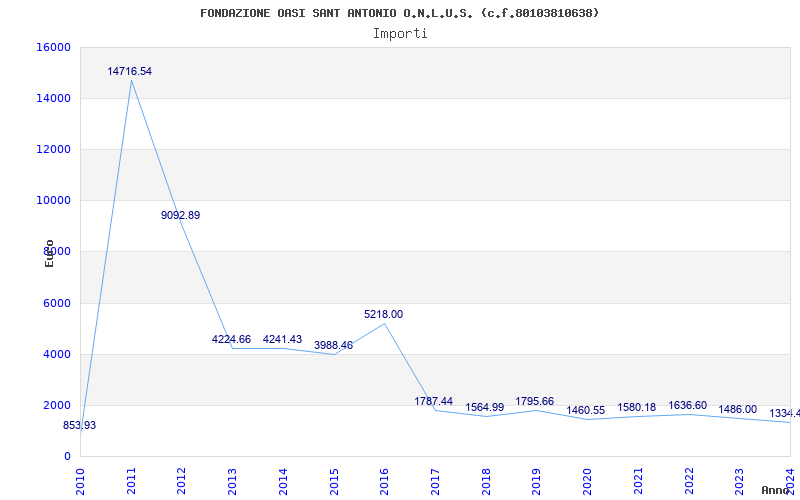
Task: Click y-axis value 4000
Action: pyautogui.click(x=56, y=355)
